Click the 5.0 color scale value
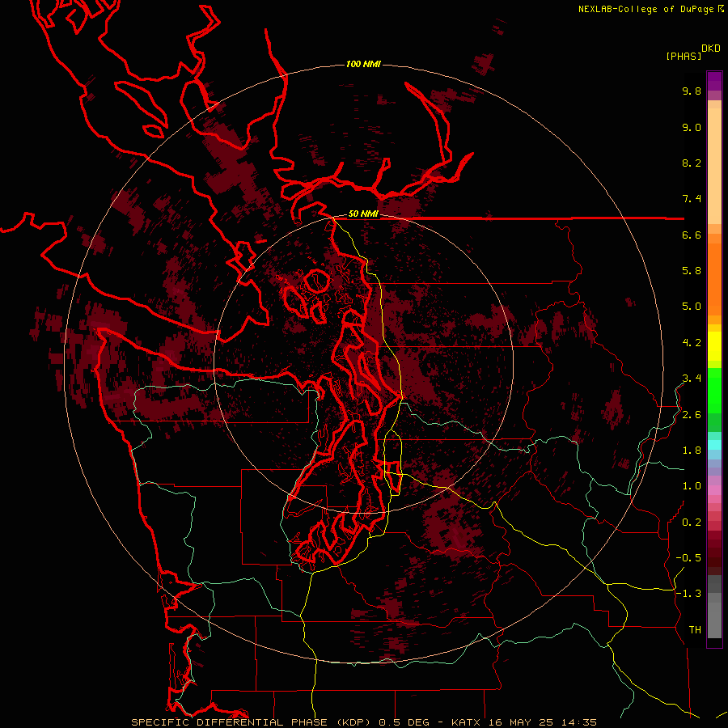 692,307
